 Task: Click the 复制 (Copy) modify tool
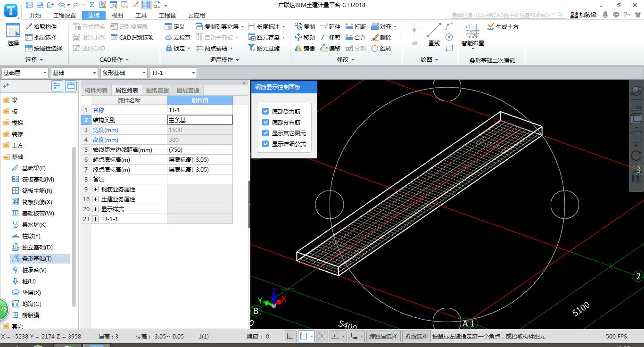[305, 27]
